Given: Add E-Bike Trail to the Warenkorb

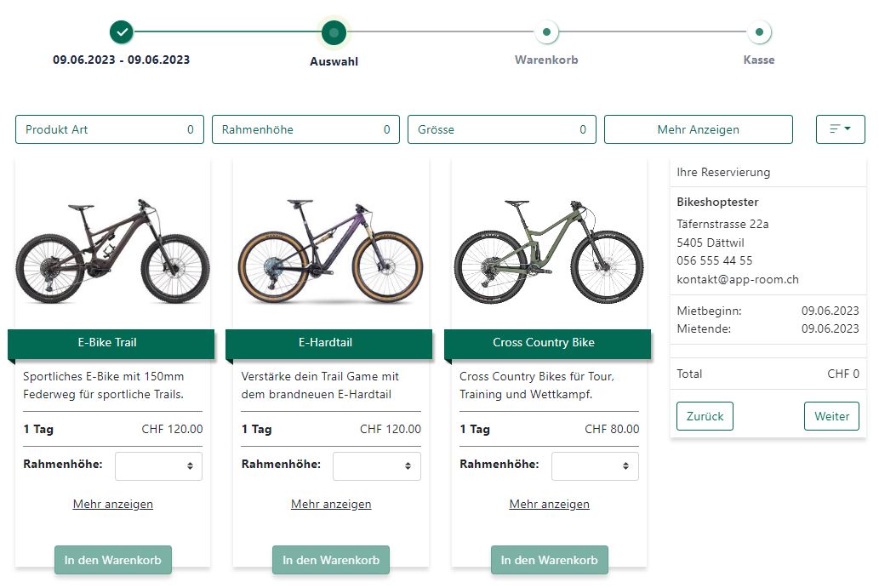Looking at the screenshot, I should (x=113, y=560).
